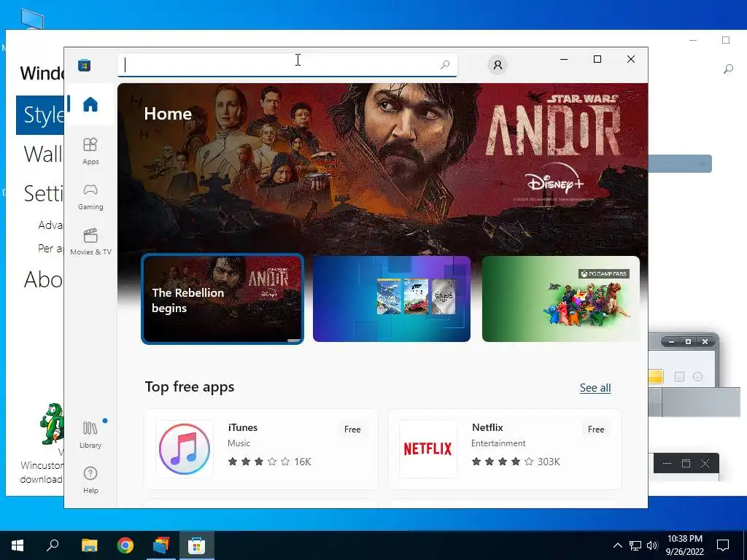
Task: Open File Explorer from taskbar
Action: click(x=89, y=545)
